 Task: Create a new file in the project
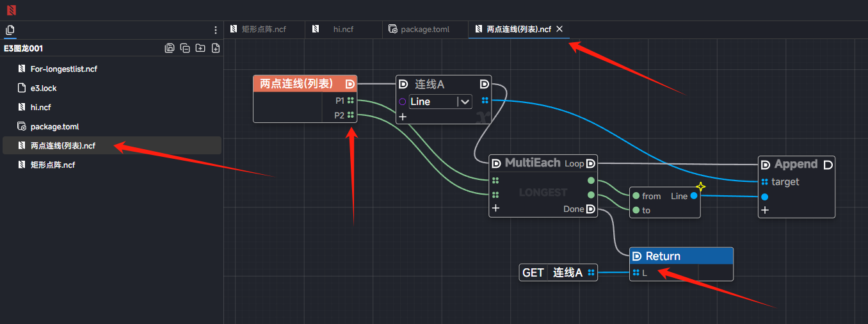click(216, 48)
